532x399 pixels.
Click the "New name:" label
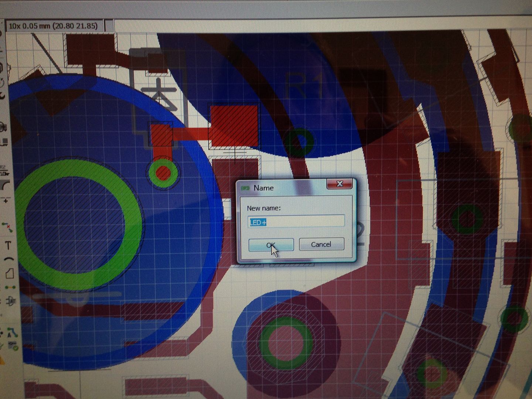tap(264, 208)
